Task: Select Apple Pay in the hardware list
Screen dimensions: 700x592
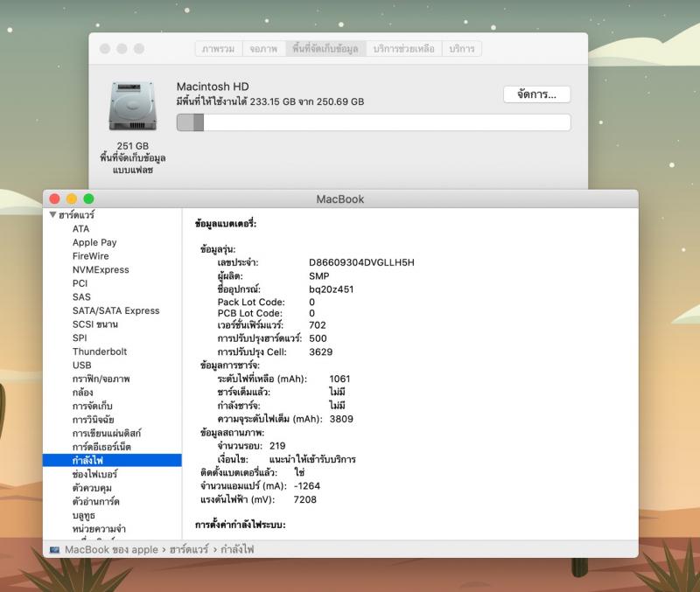Action: [x=94, y=242]
